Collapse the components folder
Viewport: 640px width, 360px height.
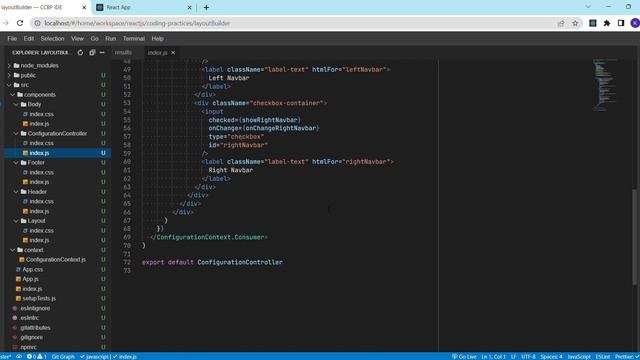click(40, 95)
